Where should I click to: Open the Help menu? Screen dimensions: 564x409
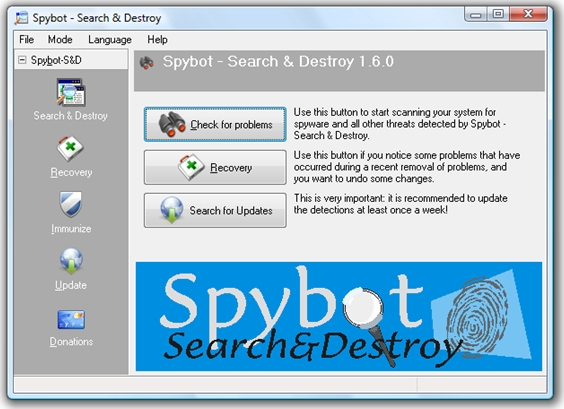157,39
